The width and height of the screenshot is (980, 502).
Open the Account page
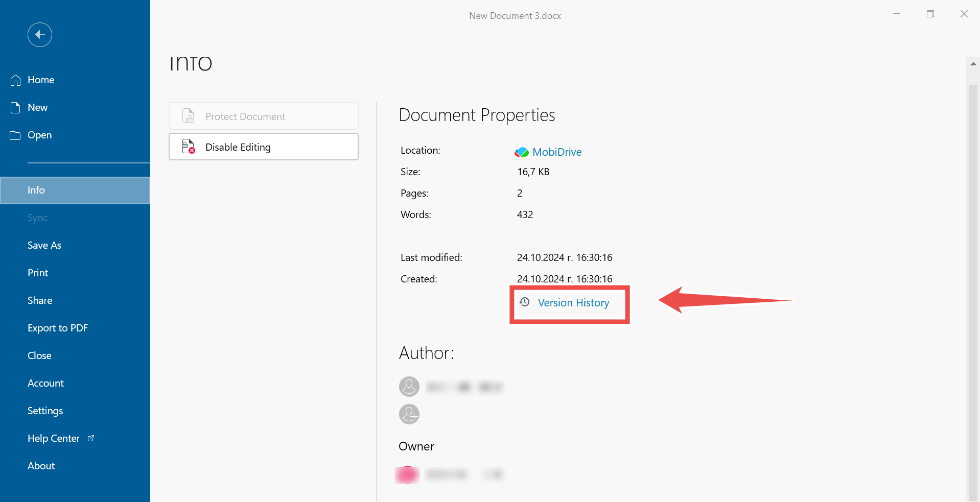[x=75, y=384]
